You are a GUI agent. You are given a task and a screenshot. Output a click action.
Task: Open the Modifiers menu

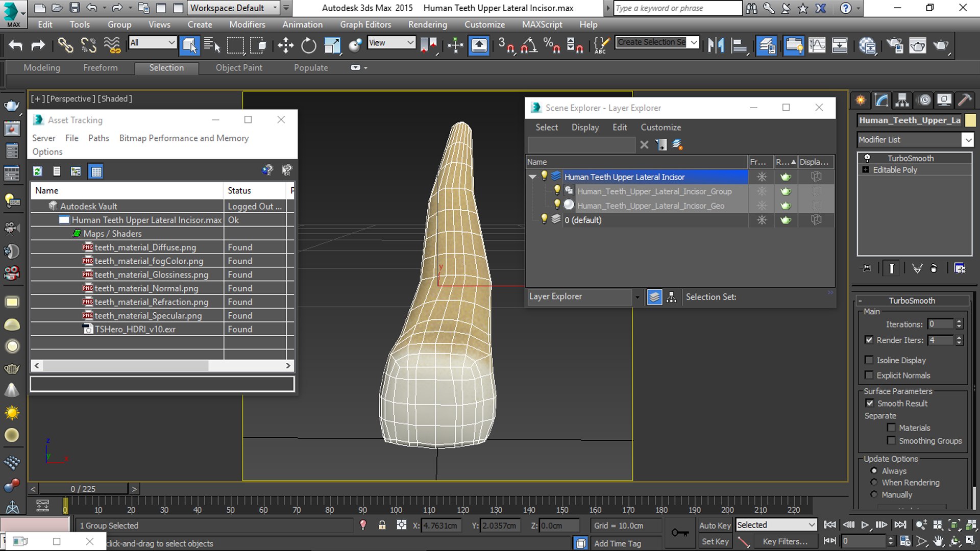247,24
